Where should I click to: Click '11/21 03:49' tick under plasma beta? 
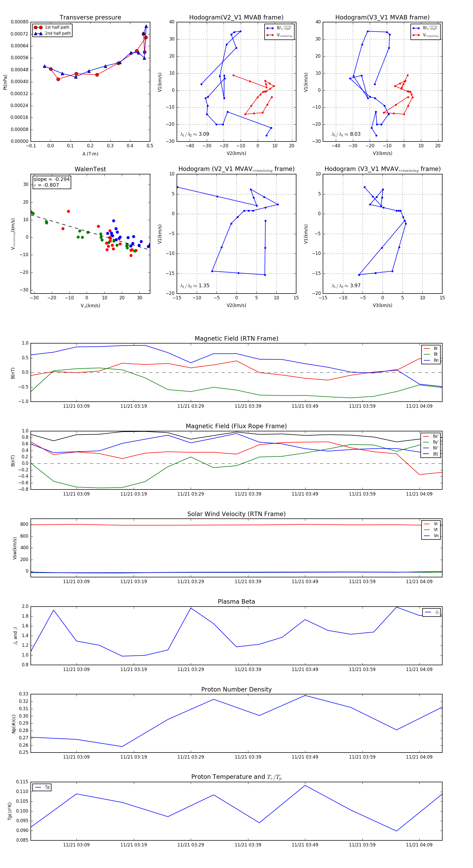305,669
